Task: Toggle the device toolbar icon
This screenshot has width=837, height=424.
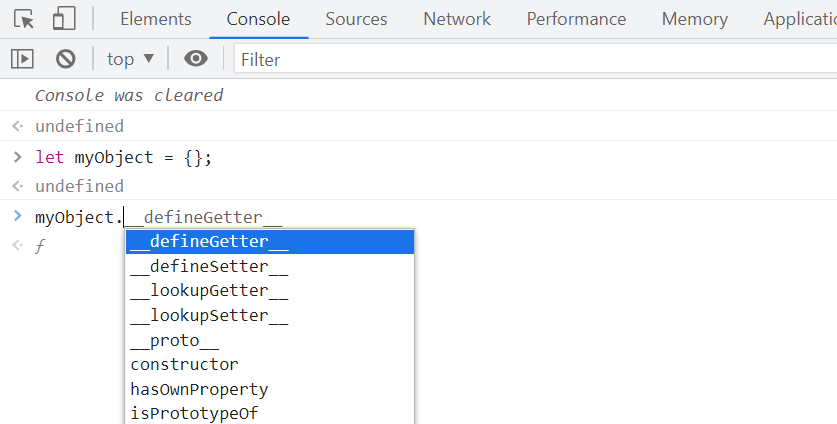Action: [64, 18]
